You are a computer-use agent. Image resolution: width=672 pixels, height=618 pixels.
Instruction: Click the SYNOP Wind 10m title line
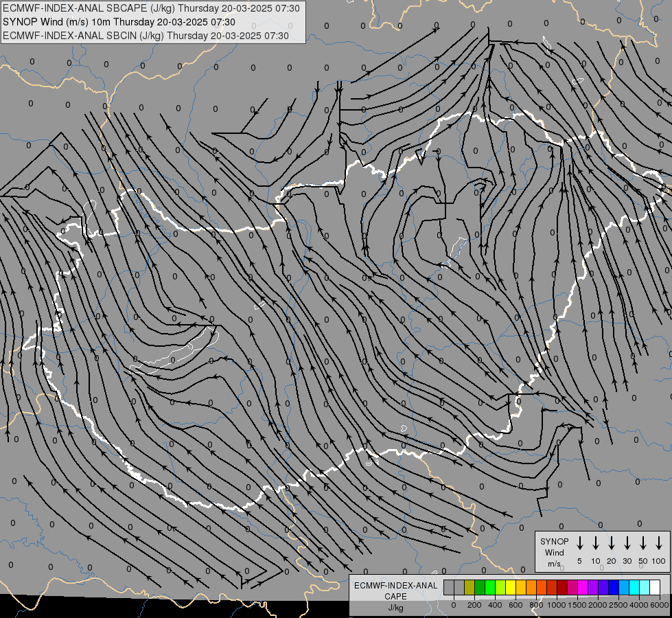(119, 22)
